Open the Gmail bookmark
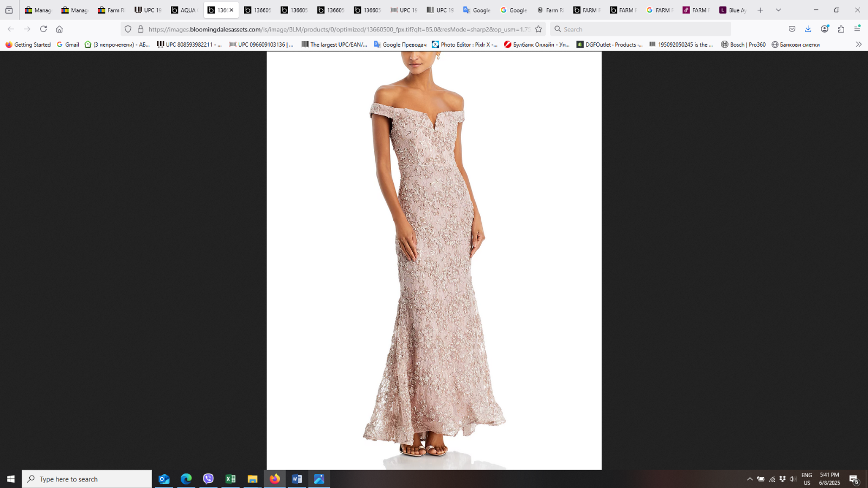 coord(68,44)
